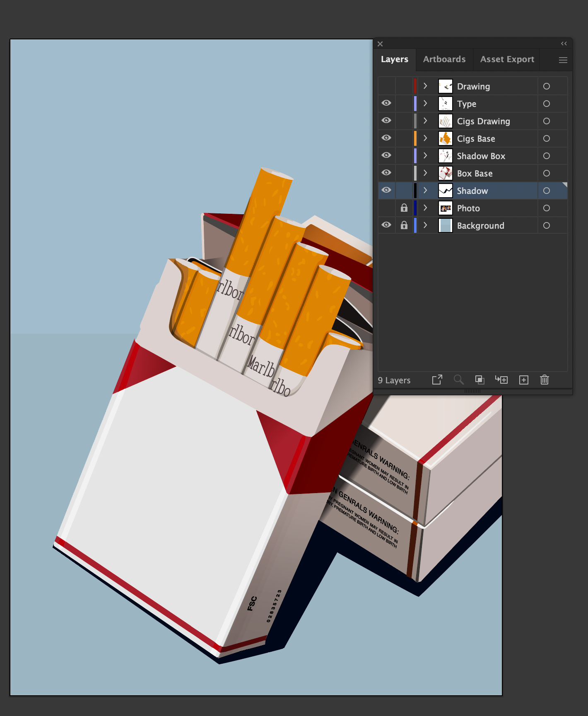
Task: Expand the Box Base layer
Action: pyautogui.click(x=425, y=173)
